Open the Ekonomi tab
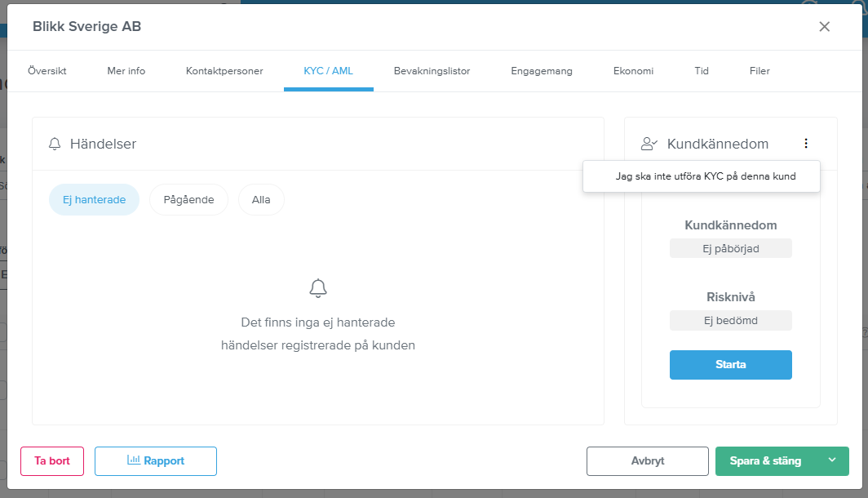 point(633,71)
